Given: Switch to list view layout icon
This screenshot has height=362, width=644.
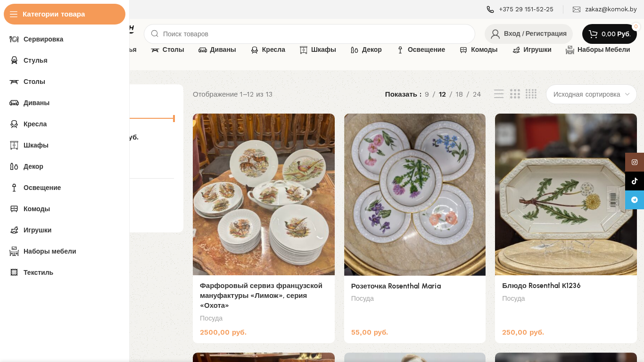Looking at the screenshot, I should (499, 94).
